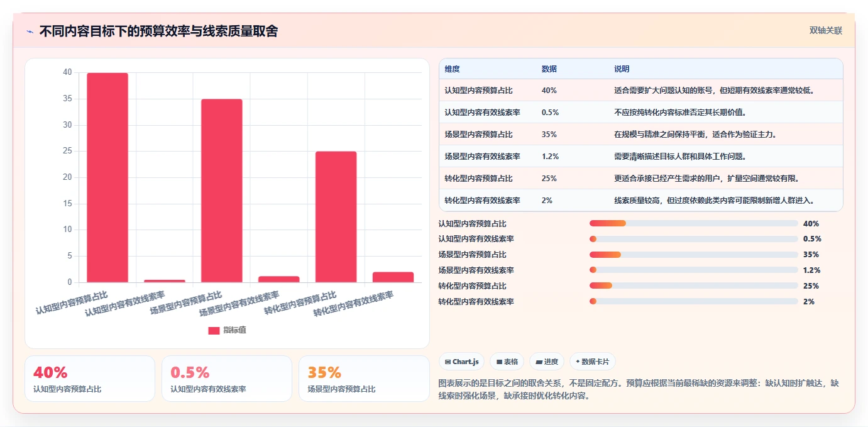868x427 pixels.
Task: Click the 认知型内容预算占比 bar in chart
Action: pyautogui.click(x=107, y=177)
